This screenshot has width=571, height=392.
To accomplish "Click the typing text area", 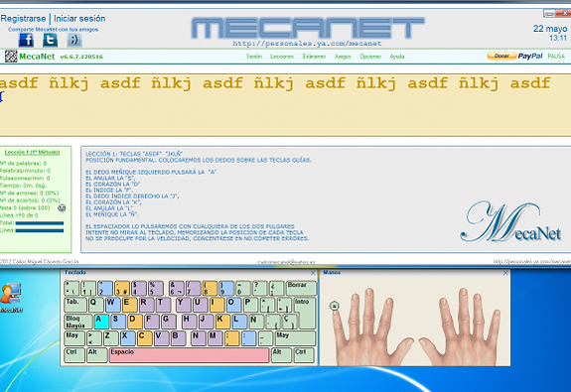I will [286, 105].
